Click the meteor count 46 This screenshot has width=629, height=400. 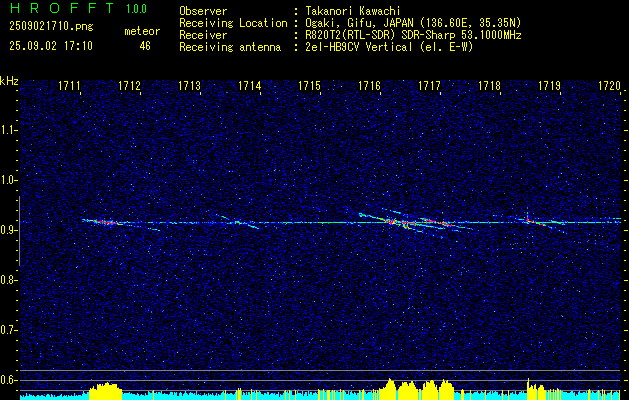[145, 46]
